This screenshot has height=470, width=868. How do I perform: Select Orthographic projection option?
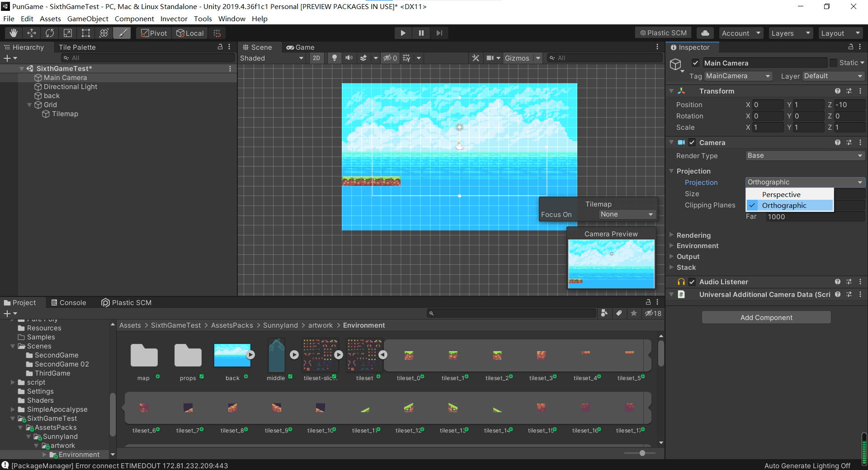(x=789, y=205)
